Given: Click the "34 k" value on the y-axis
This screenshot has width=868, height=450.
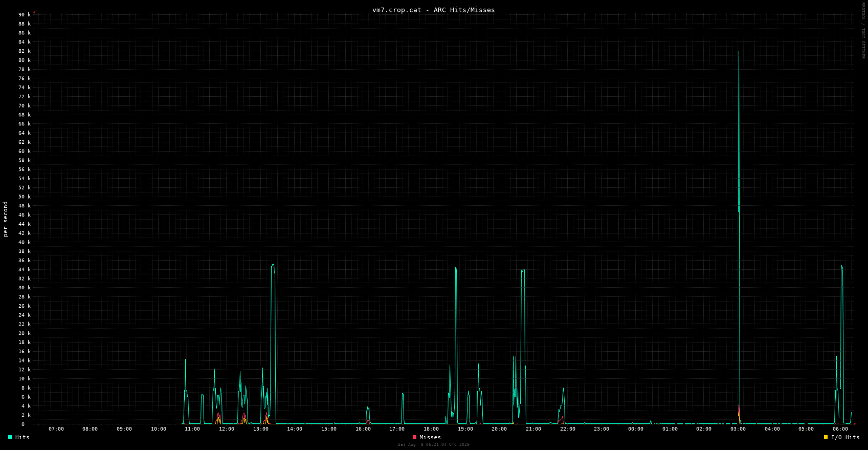Looking at the screenshot, I should (x=25, y=270).
